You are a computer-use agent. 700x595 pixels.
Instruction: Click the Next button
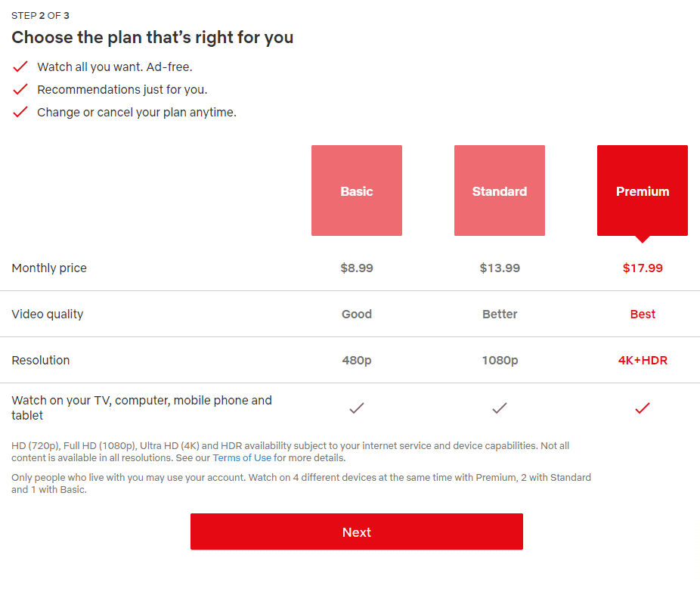tap(357, 531)
